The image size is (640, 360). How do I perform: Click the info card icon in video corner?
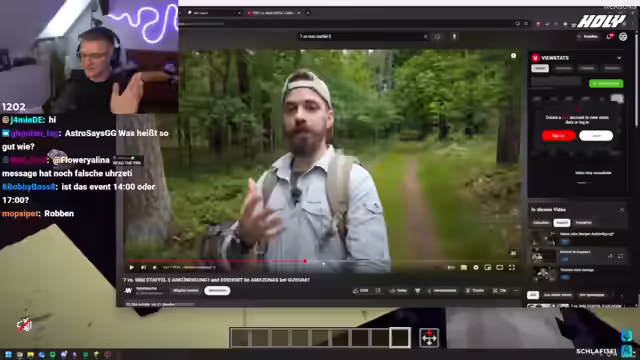pos(513,56)
